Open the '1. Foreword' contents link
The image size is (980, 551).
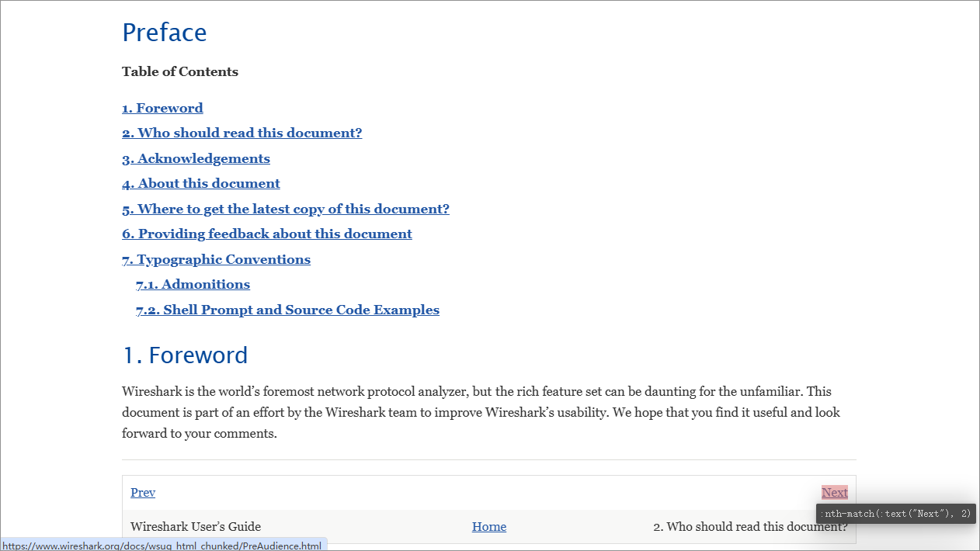(x=162, y=108)
